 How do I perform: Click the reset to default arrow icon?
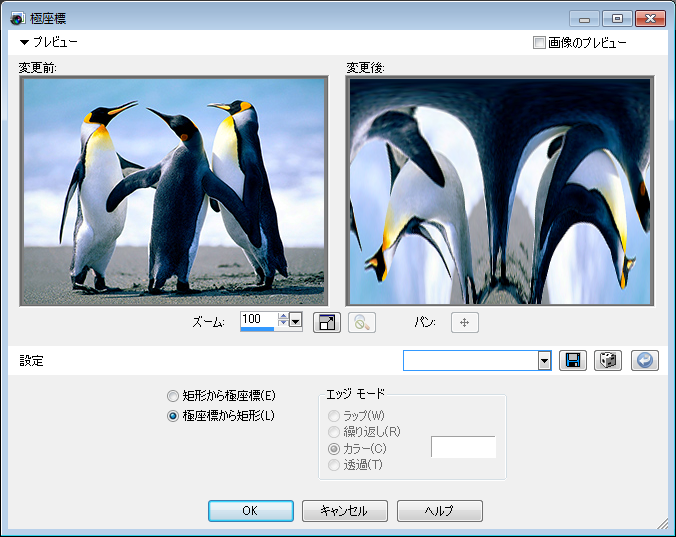(645, 360)
